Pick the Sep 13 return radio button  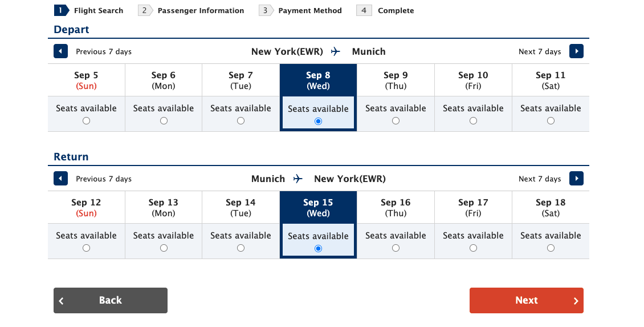tap(164, 248)
